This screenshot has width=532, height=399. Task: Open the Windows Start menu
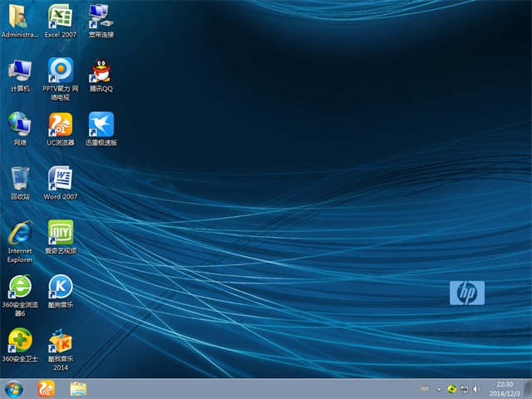click(x=14, y=388)
